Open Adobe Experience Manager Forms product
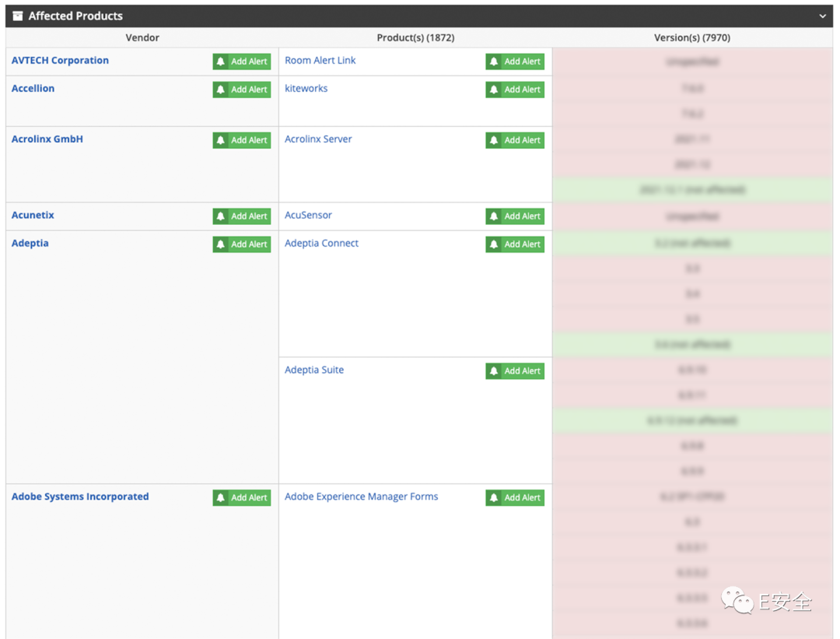Image resolution: width=840 pixels, height=639 pixels. (361, 497)
